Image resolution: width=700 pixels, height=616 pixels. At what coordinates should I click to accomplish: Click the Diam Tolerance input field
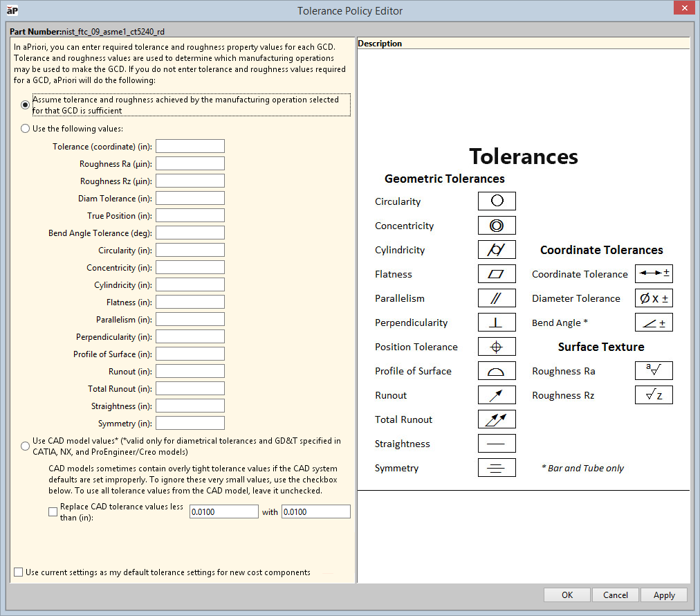coord(190,199)
